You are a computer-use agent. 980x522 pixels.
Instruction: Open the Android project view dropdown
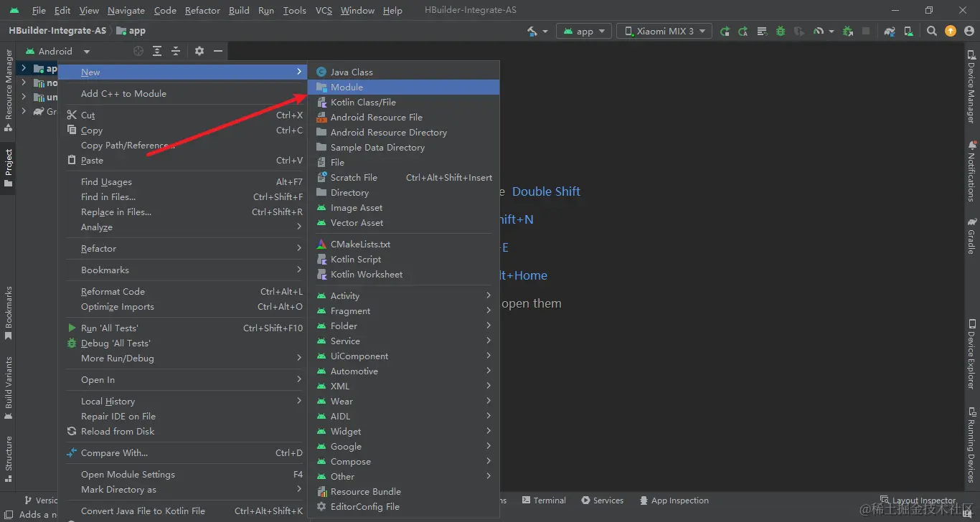[x=58, y=51]
